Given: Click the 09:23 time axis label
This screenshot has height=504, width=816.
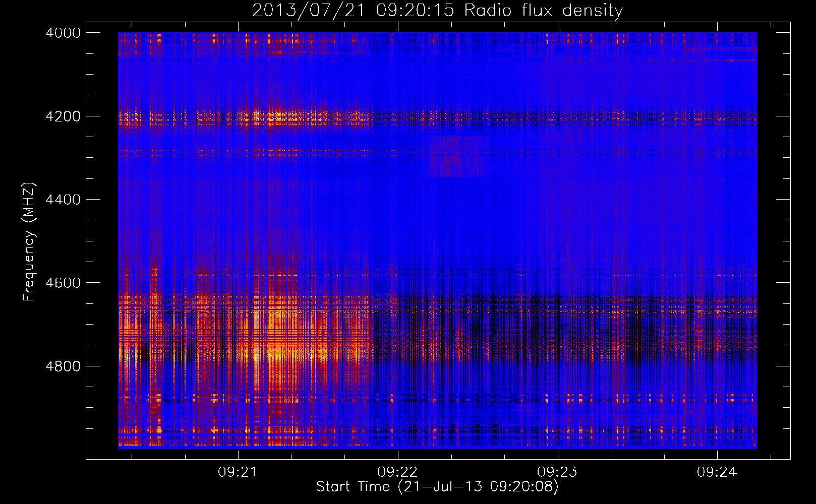Looking at the screenshot, I should coord(557,472).
